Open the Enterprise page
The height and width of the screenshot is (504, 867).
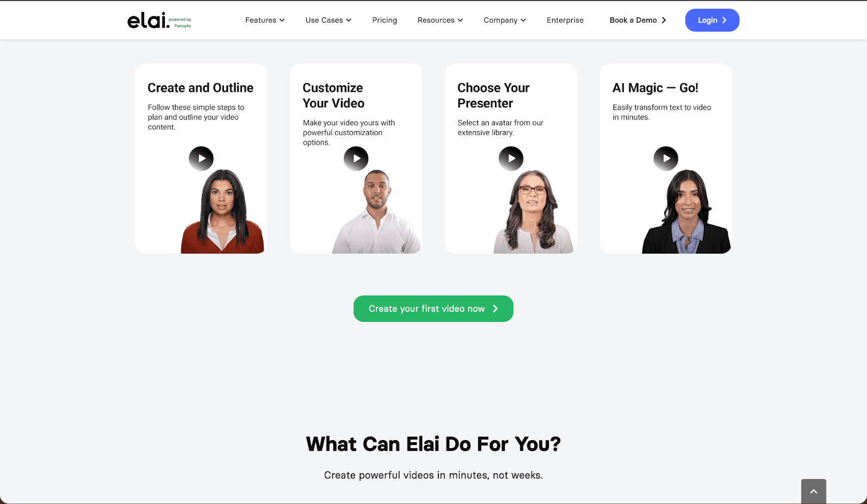pos(565,20)
